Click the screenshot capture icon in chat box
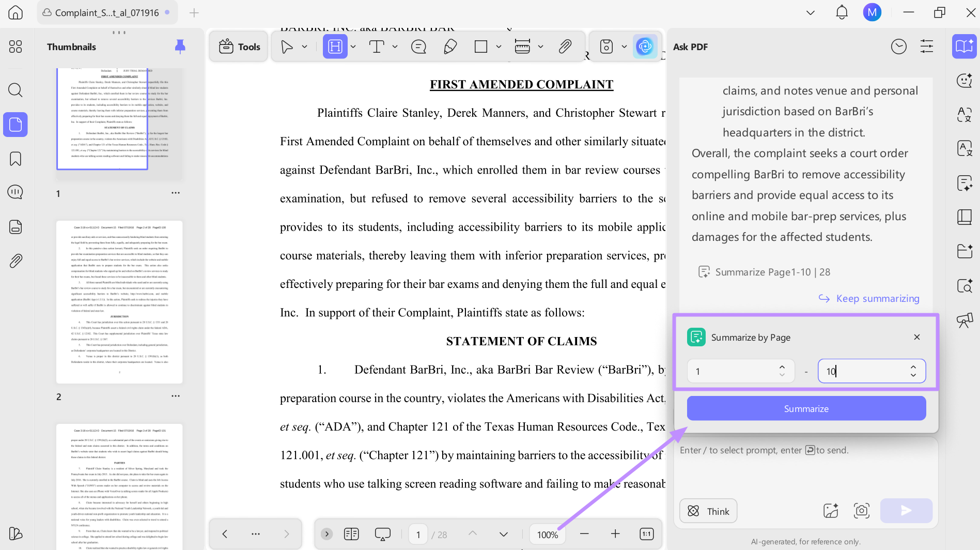 click(862, 511)
